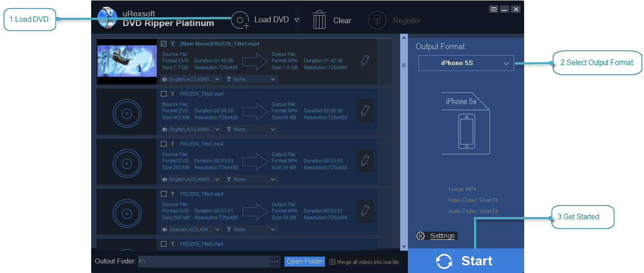Viewport: 644px width, 273px height.
Task: Click the Open Folder button
Action: [x=304, y=262]
